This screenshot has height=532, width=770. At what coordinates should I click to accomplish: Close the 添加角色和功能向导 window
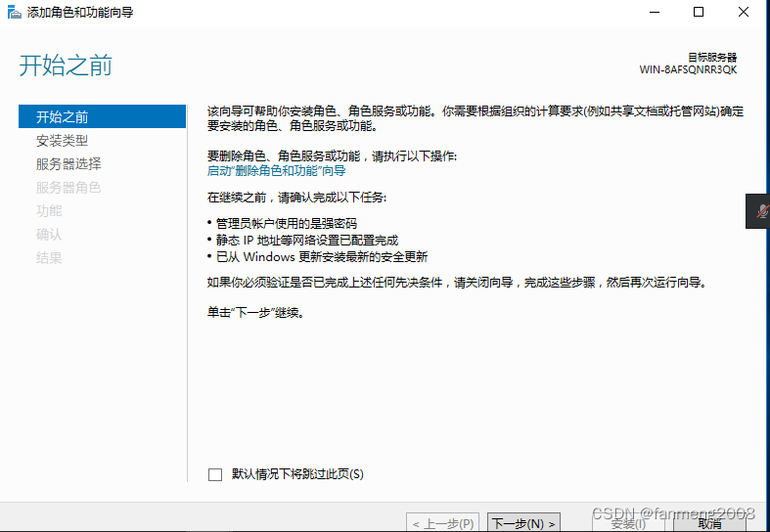click(744, 12)
